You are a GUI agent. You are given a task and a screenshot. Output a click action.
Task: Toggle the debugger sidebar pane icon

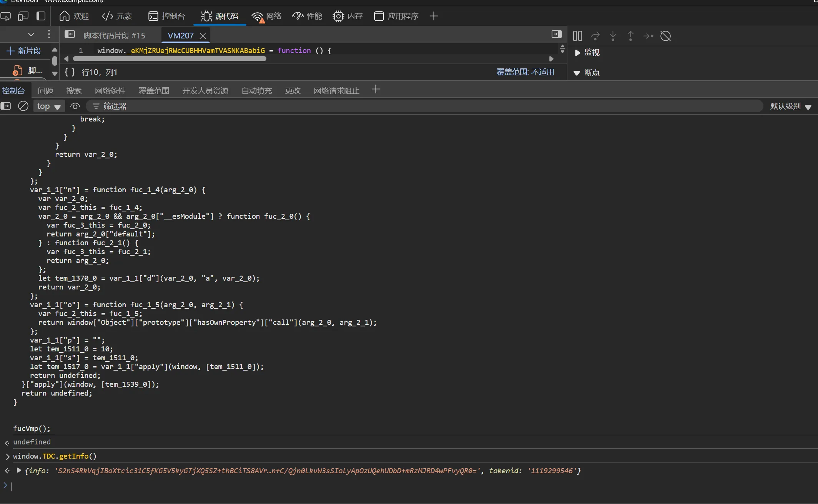point(557,34)
